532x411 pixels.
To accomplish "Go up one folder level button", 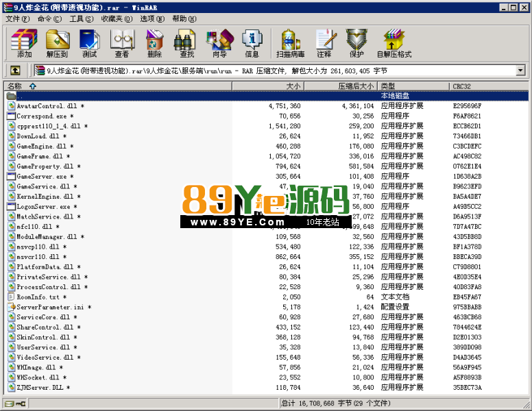I will [x=14, y=71].
